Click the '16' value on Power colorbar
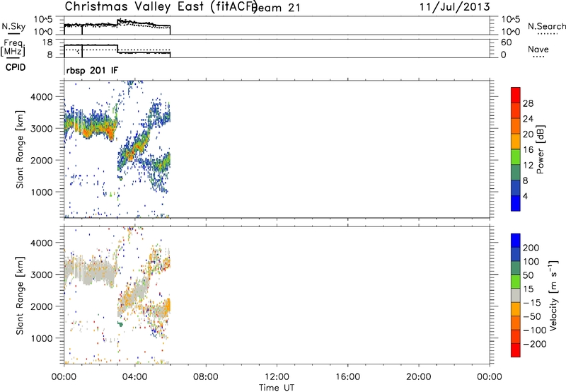Screen dimensions: 566x392 click(528, 150)
